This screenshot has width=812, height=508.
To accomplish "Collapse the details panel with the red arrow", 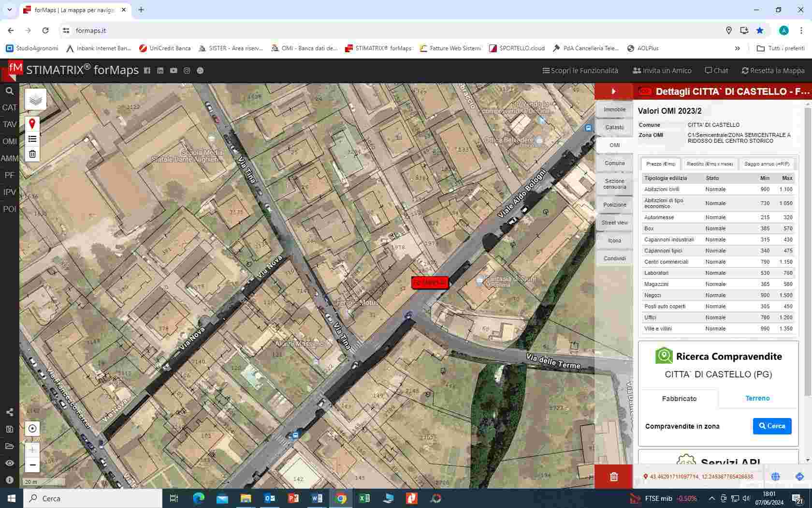I will (613, 91).
